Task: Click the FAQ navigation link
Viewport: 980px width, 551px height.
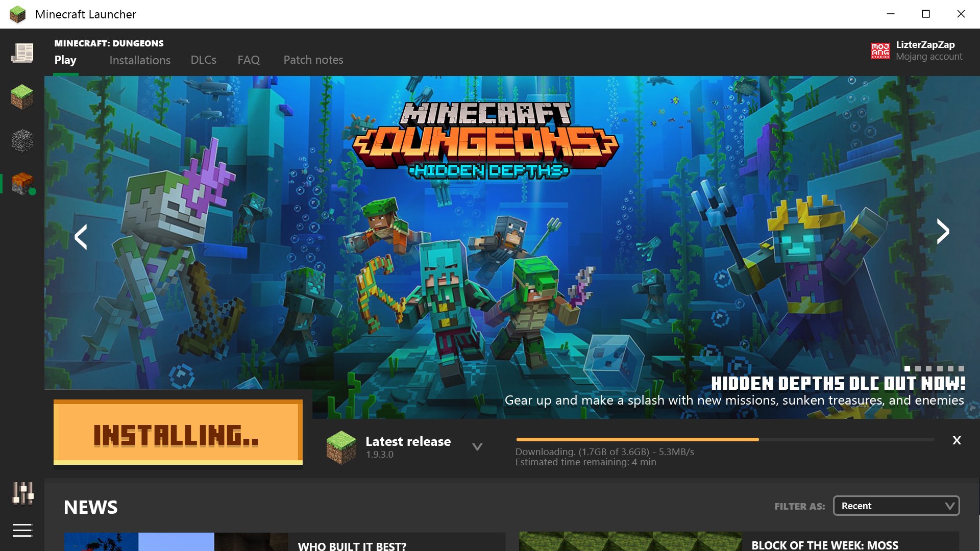Action: pos(249,60)
